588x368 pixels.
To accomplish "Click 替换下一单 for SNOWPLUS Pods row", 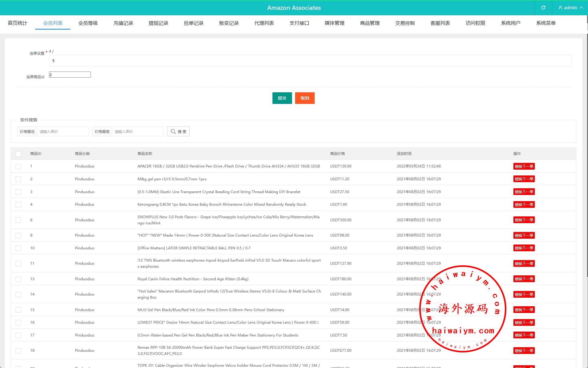I will [x=524, y=220].
